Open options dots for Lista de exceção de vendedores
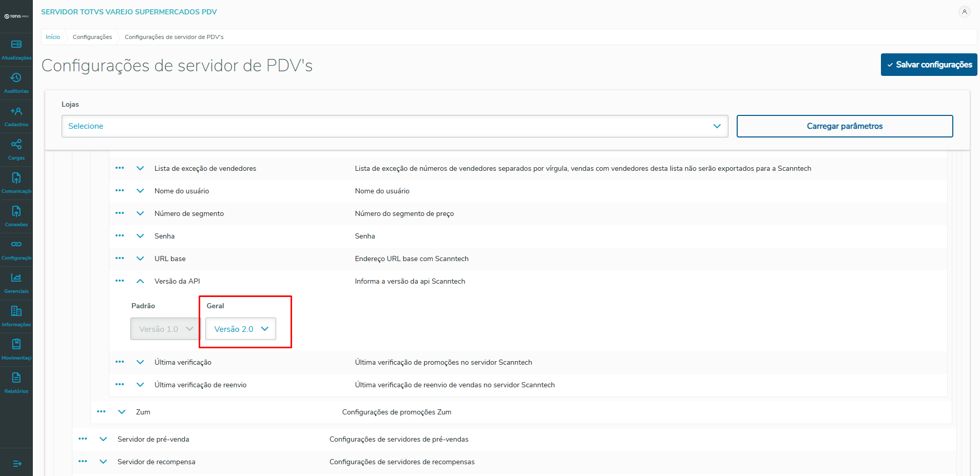The height and width of the screenshot is (476, 980). click(x=120, y=168)
